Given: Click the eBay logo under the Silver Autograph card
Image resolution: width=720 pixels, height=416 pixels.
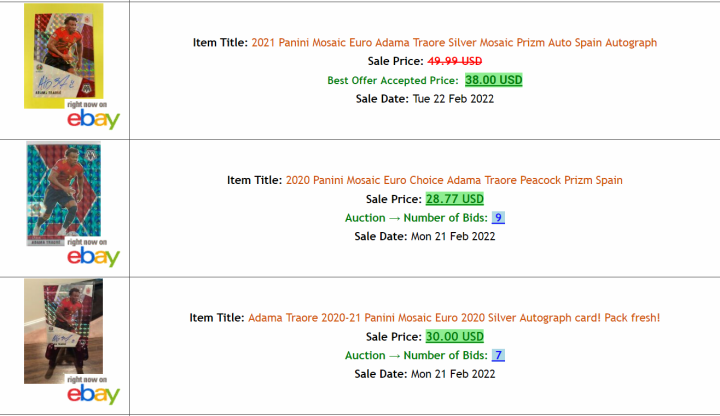Looking at the screenshot, I should point(93,395).
